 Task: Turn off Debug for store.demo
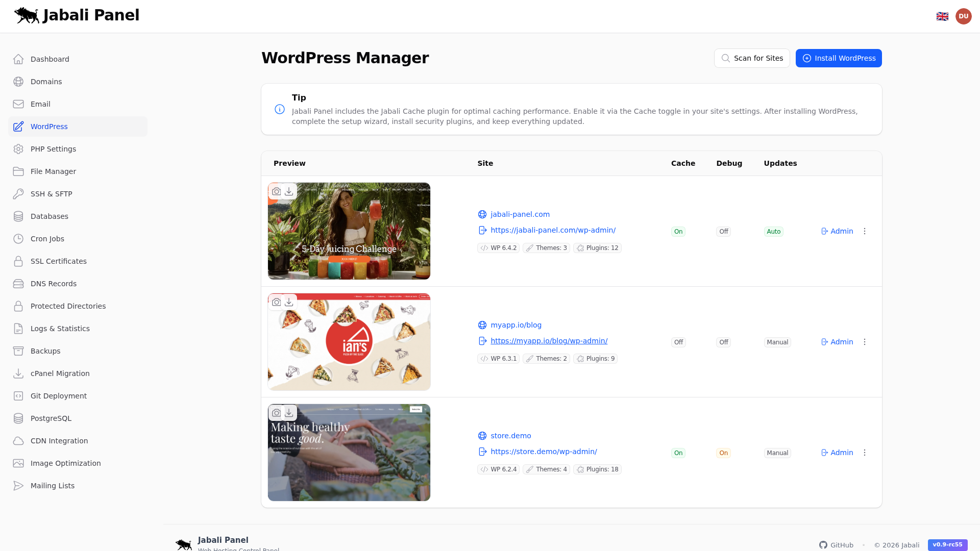click(x=723, y=453)
